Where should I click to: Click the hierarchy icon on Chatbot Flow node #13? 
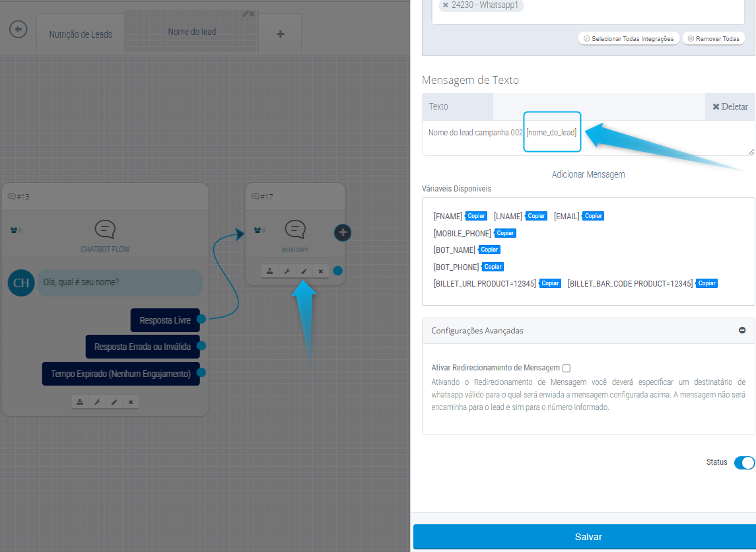(80, 401)
